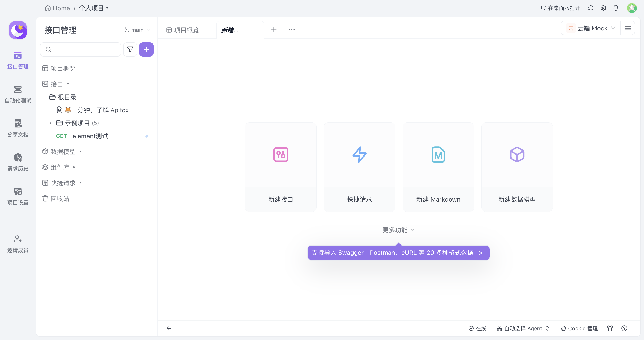
Task: Open the main branch dropdown
Action: click(137, 30)
